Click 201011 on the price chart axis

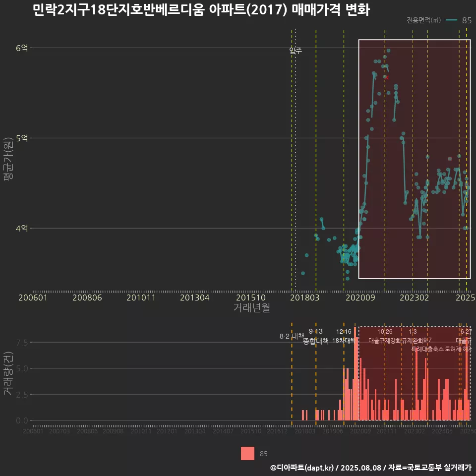(x=141, y=297)
